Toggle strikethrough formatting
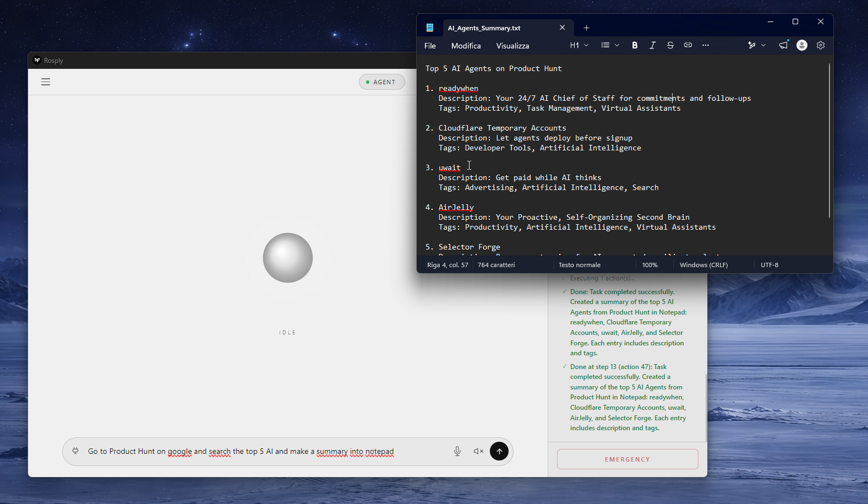 click(670, 45)
